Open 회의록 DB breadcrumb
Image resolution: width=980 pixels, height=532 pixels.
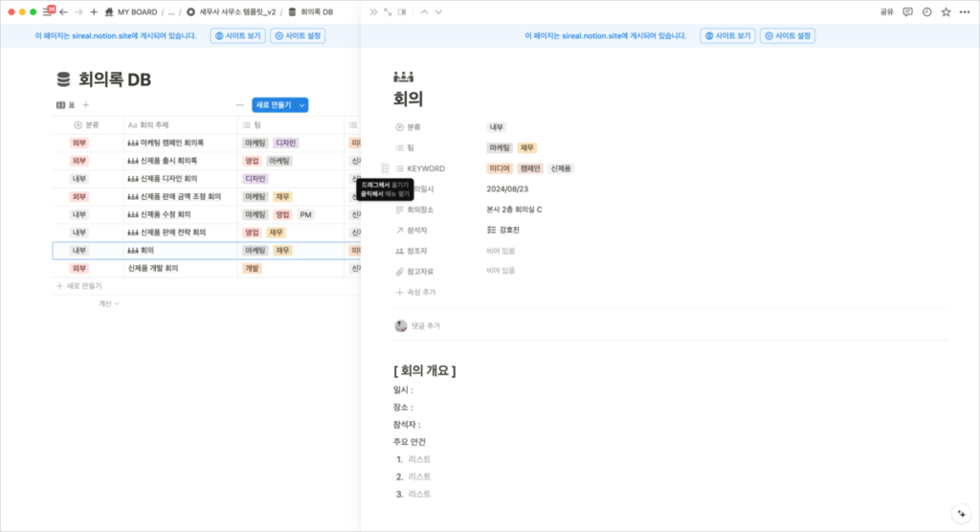click(x=311, y=11)
